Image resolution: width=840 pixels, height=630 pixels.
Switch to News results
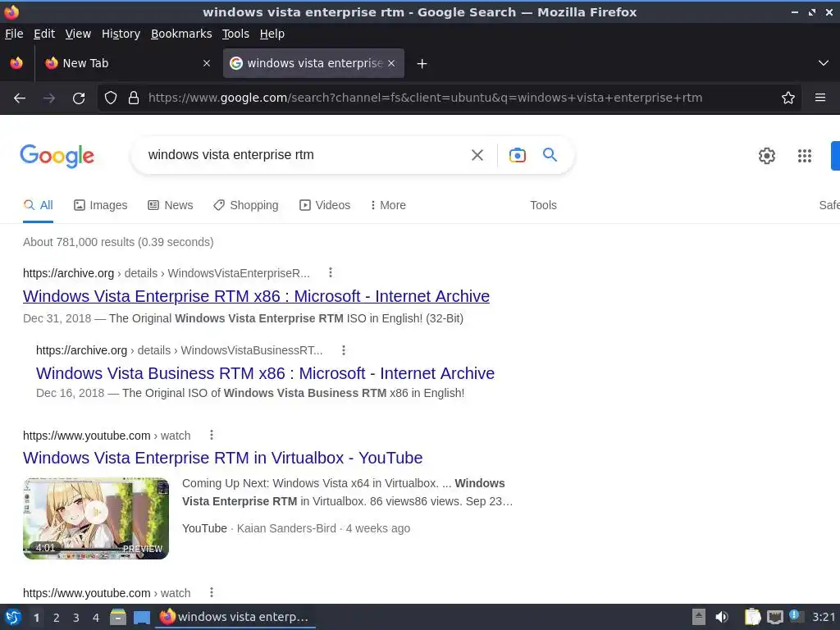pyautogui.click(x=171, y=205)
